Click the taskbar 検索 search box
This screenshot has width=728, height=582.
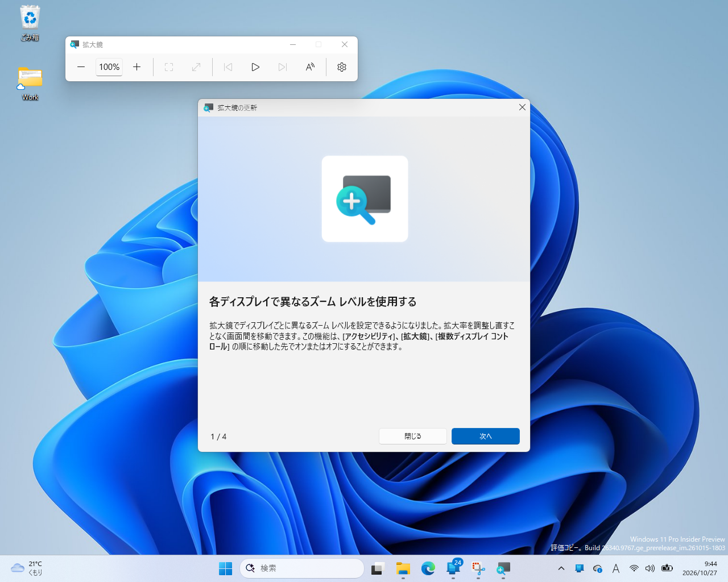(x=302, y=568)
